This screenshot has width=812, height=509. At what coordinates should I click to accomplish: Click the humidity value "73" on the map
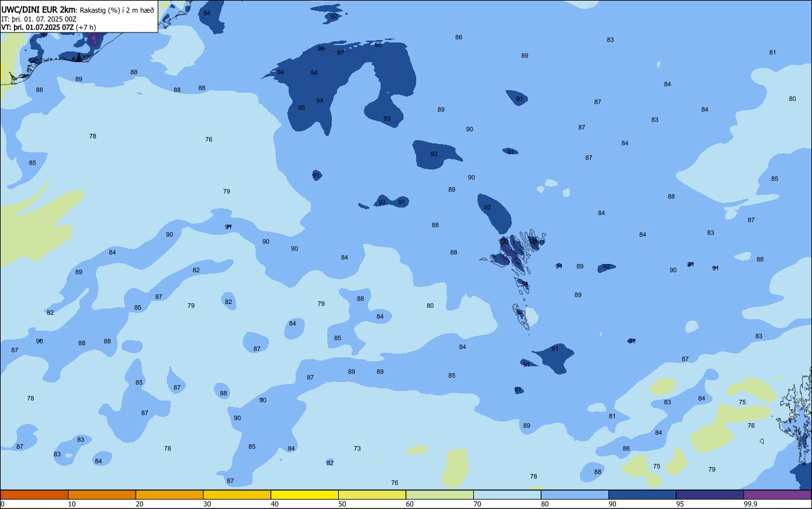tap(357, 449)
